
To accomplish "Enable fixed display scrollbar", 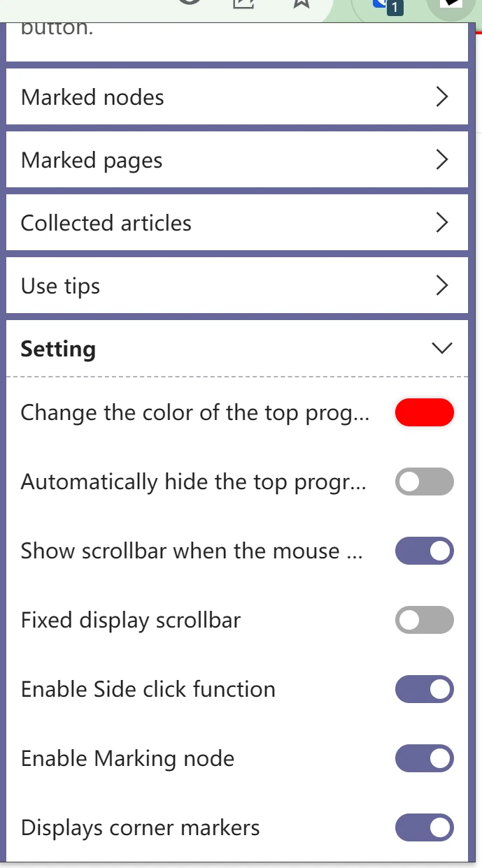I will [424, 620].
